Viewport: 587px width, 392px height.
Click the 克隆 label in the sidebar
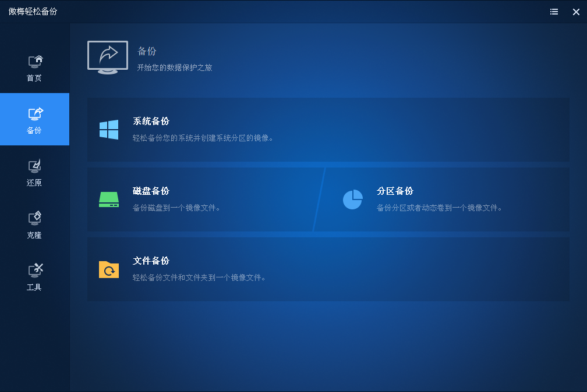pyautogui.click(x=34, y=236)
